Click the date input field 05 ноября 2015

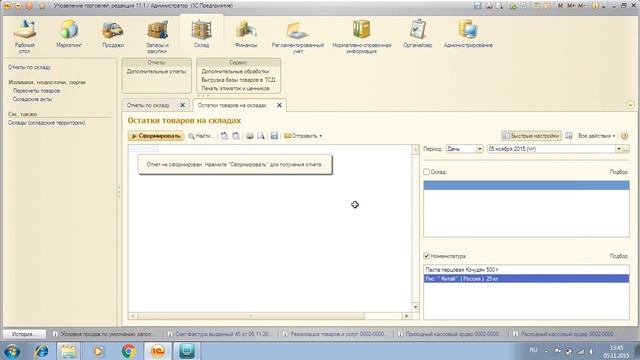[x=551, y=149]
